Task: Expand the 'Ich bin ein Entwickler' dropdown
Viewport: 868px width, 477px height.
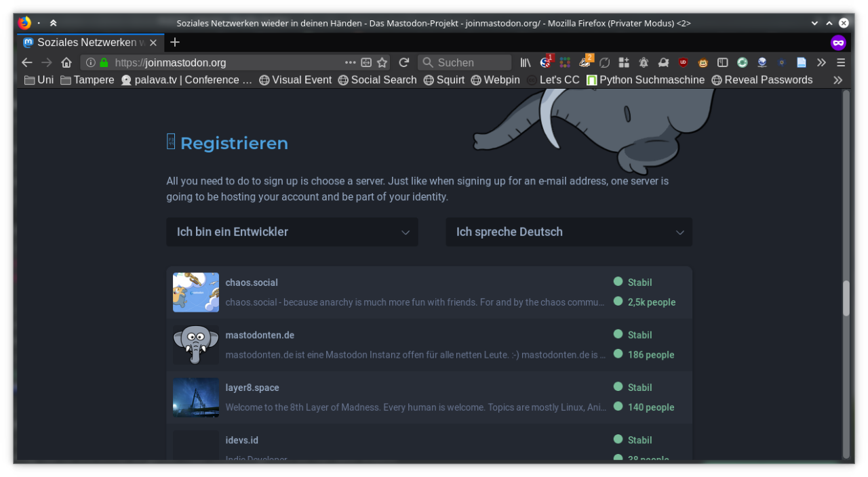Action: [x=292, y=232]
